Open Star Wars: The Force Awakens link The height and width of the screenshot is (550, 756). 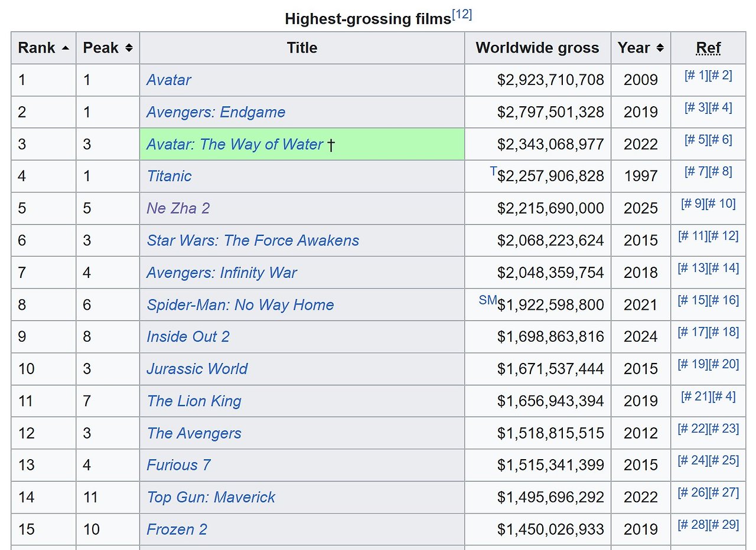click(253, 240)
